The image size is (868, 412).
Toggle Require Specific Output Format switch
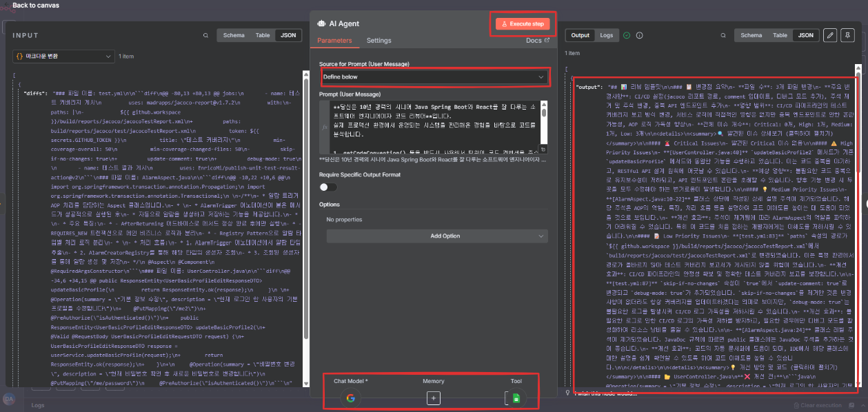click(328, 187)
